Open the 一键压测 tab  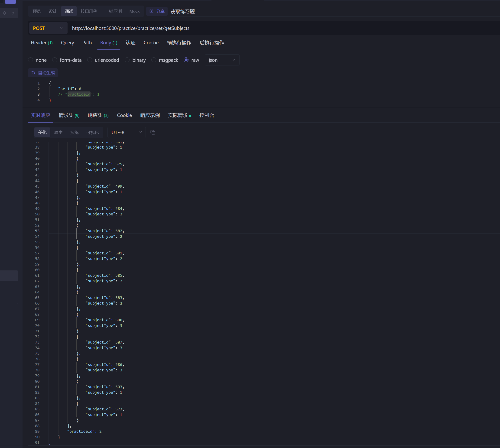[x=113, y=11]
